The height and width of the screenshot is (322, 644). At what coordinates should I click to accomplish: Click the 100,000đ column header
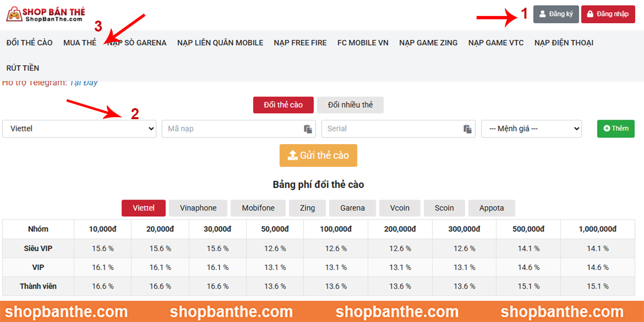point(336,229)
